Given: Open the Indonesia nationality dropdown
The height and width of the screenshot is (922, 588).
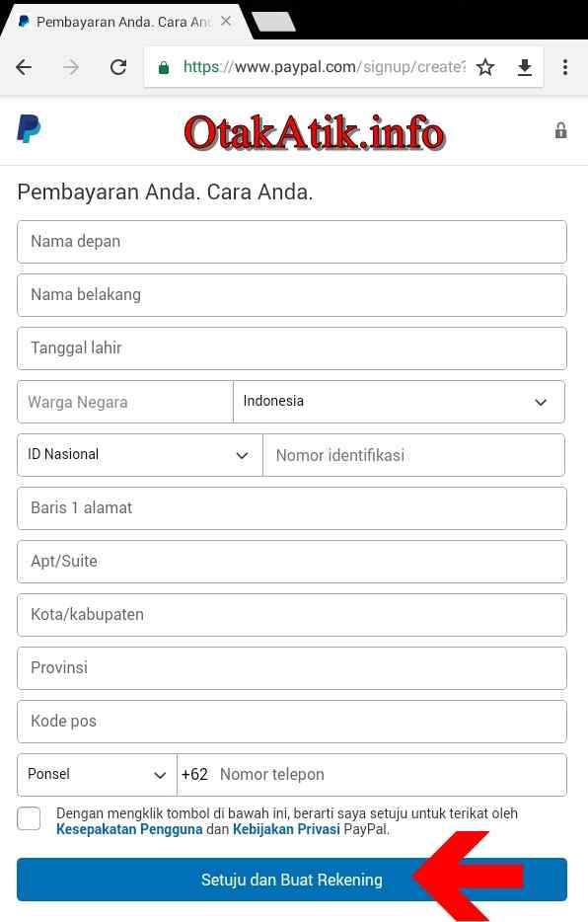Looking at the screenshot, I should tap(399, 402).
